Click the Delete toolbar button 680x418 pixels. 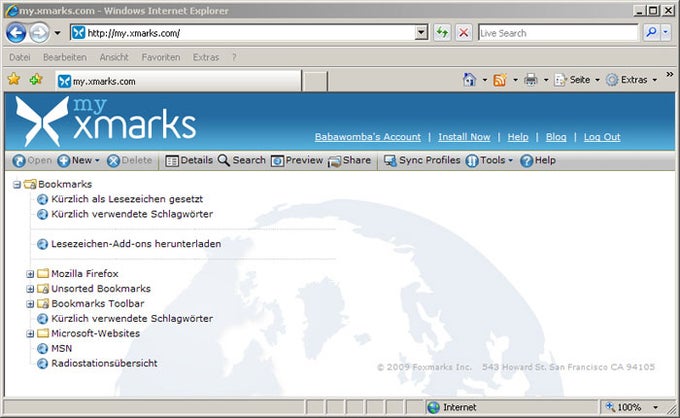(x=129, y=160)
